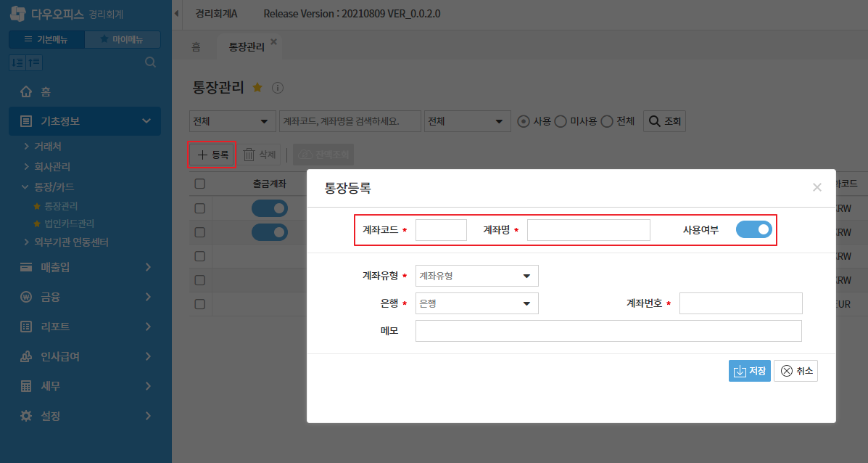Image resolution: width=868 pixels, height=463 pixels.
Task: Click the 홈 icon in sidebar
Action: 27,92
